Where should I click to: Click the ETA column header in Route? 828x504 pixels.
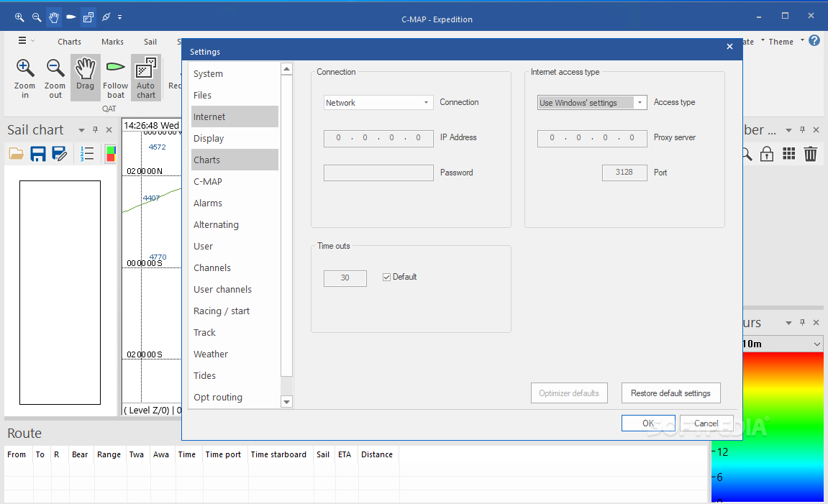[x=345, y=454]
